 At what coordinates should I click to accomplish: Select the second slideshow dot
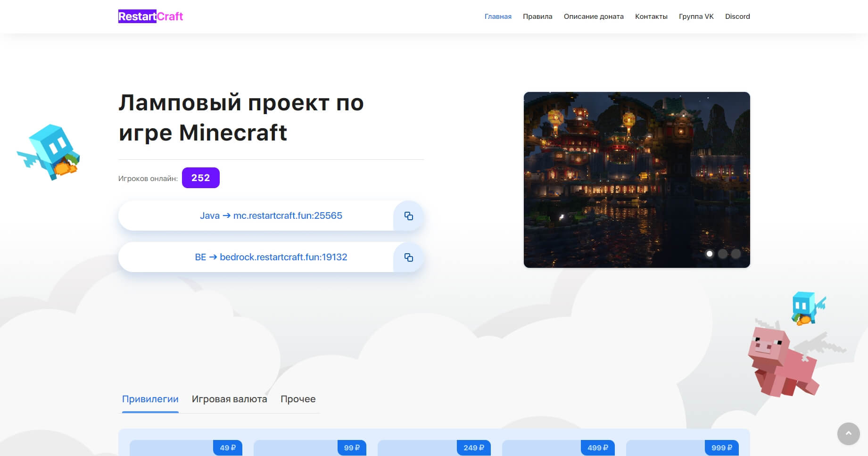722,254
